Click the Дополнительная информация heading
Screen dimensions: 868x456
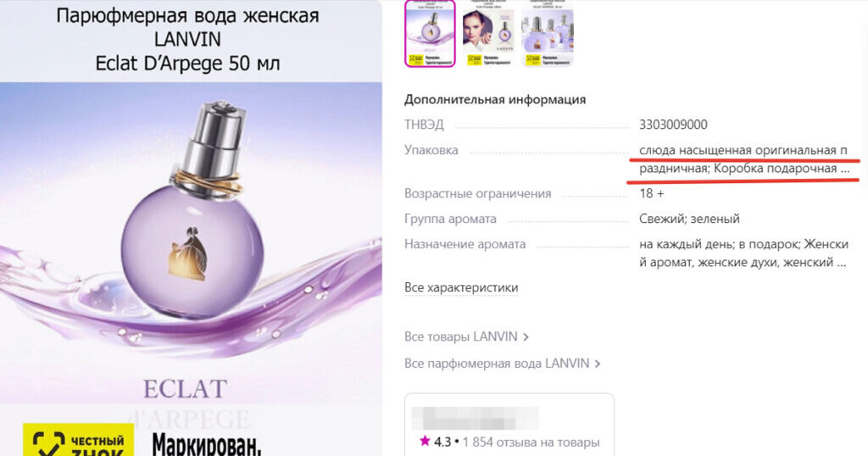pos(495,100)
